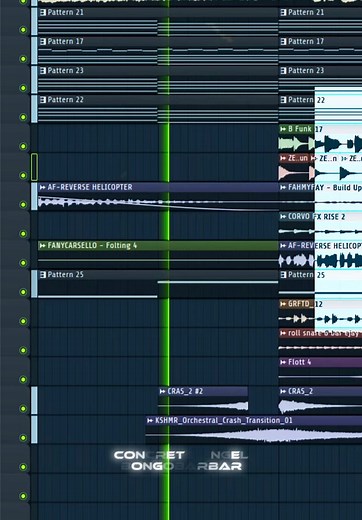The height and width of the screenshot is (520, 362).
Task: Select the CORVO FX RISE 2 clip title
Action: pos(316,217)
